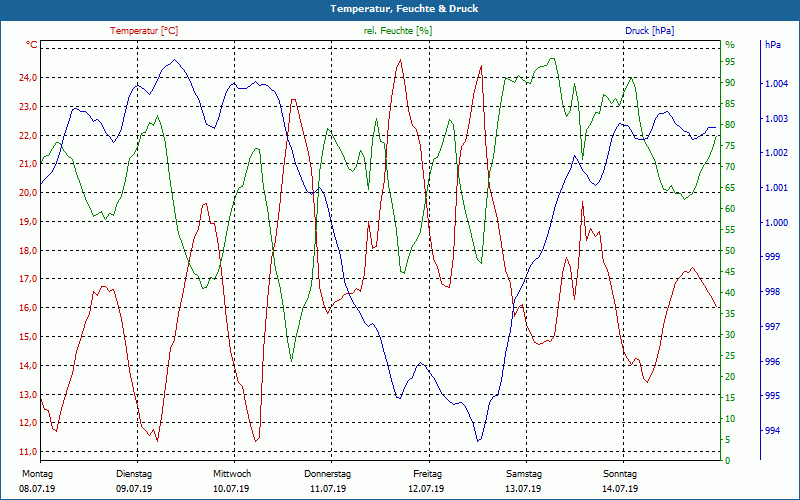
Task: Click the chart title 'Temperatur, Feuchte & Druck'
Action: 404,9
